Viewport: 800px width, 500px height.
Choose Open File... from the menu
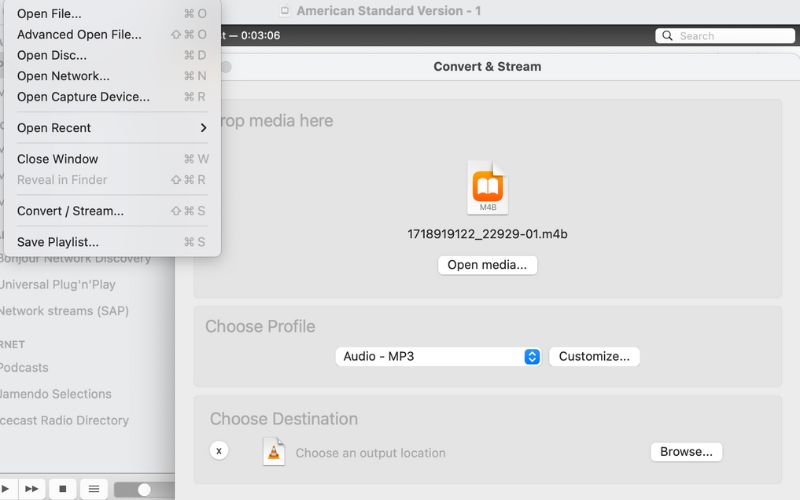[x=112, y=14]
